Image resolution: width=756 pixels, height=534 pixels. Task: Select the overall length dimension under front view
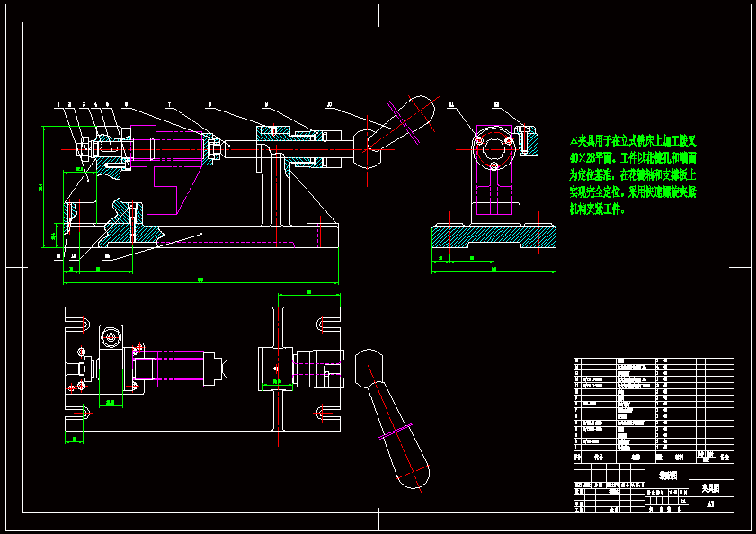tap(200, 280)
